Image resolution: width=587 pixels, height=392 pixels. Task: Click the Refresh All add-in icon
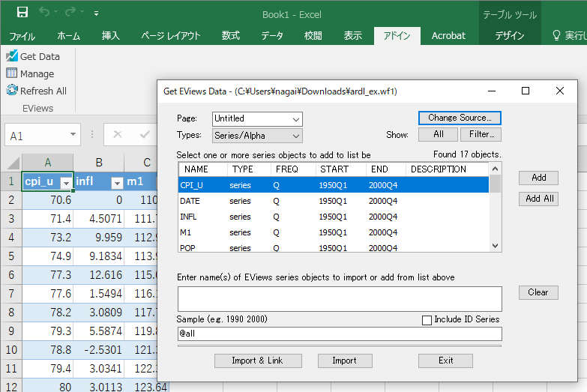coord(11,90)
